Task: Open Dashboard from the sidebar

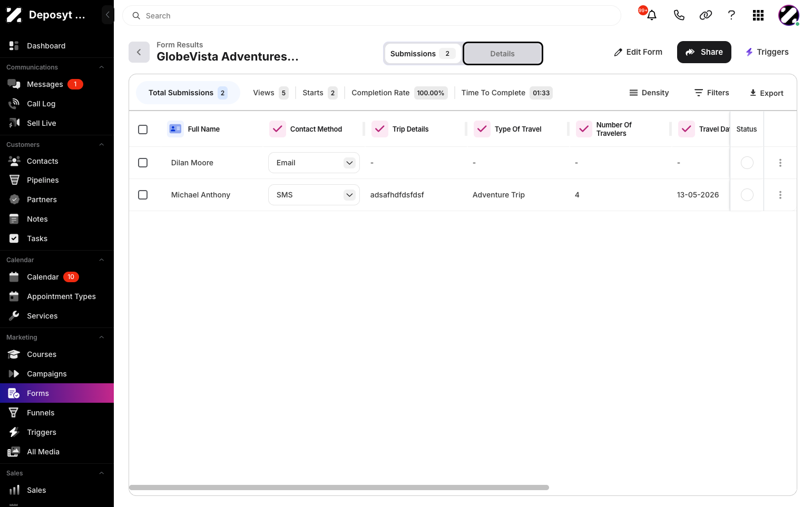Action: (57, 46)
